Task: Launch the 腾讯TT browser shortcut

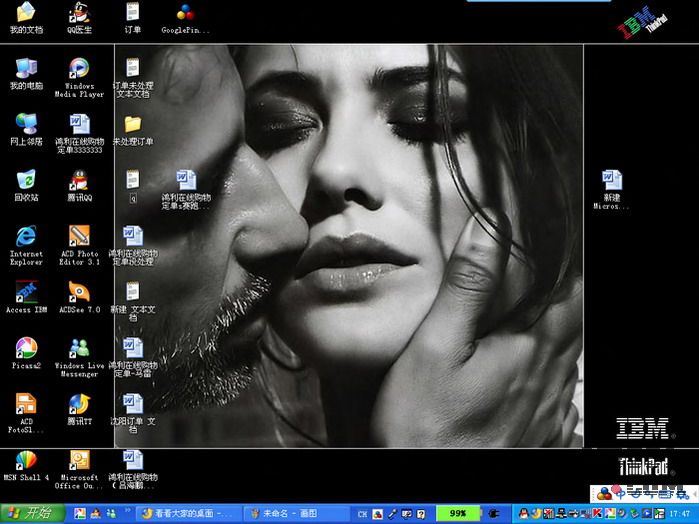Action: point(79,405)
